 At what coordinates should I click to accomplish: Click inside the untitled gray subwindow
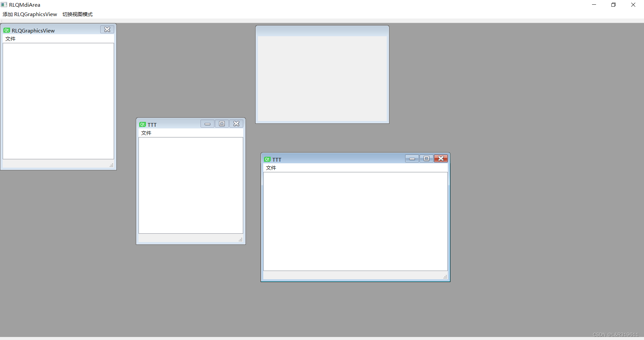[322, 78]
